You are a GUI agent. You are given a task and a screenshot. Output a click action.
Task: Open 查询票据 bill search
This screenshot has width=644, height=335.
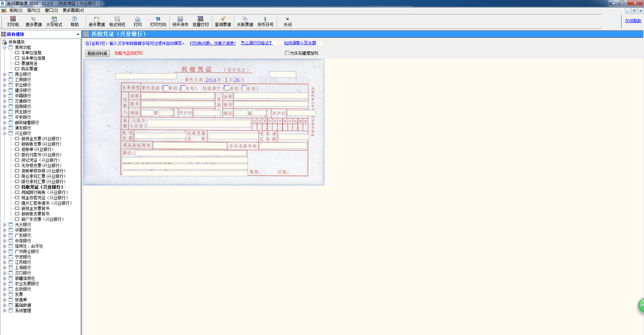(223, 21)
